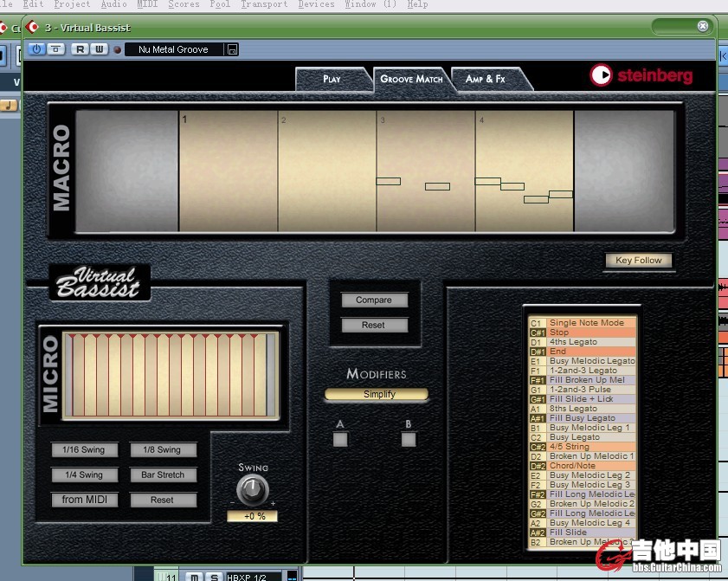Apply 1/4 Swing to the groove
The width and height of the screenshot is (728, 581).
(x=84, y=474)
